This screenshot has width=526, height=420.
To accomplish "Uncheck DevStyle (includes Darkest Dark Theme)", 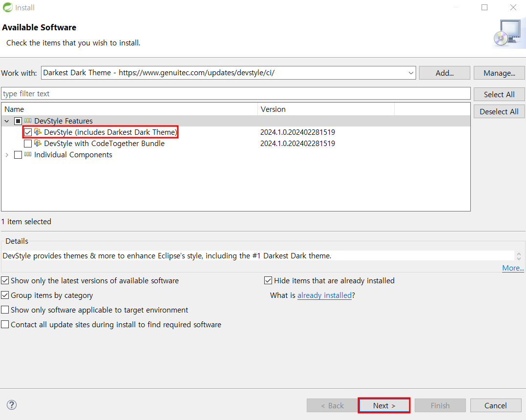I will 28,132.
